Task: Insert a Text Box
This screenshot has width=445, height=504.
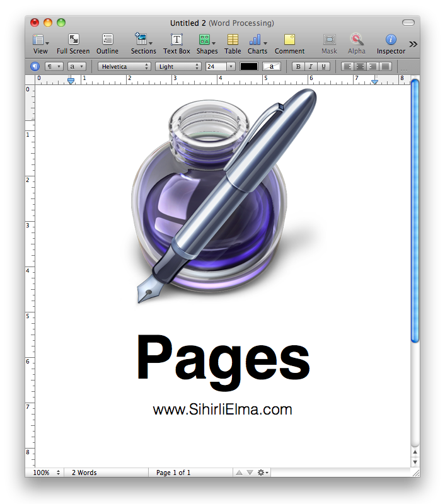Action: [176, 40]
